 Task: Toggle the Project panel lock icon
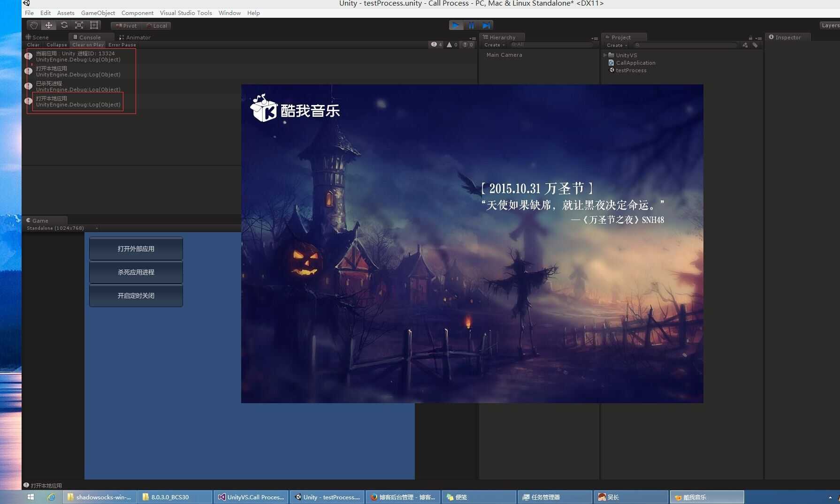coord(750,38)
